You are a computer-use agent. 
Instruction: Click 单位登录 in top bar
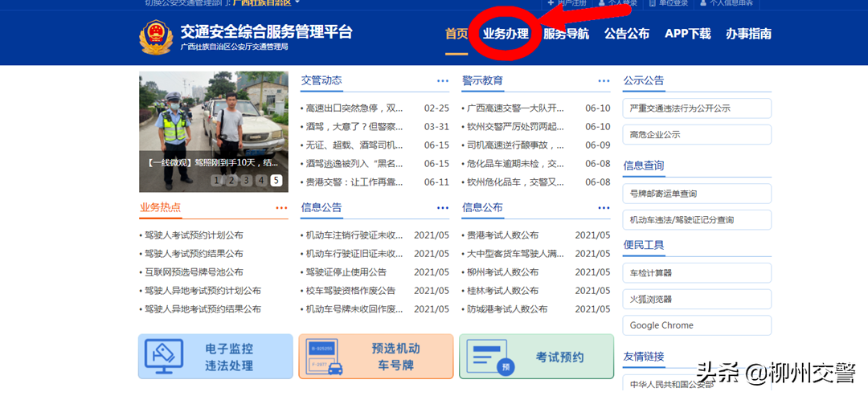668,2
